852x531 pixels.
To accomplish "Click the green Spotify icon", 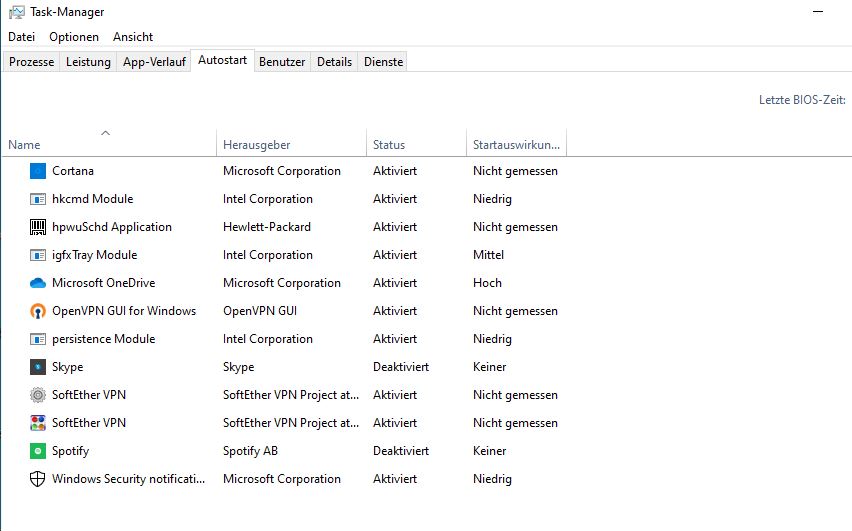I will pyautogui.click(x=38, y=451).
